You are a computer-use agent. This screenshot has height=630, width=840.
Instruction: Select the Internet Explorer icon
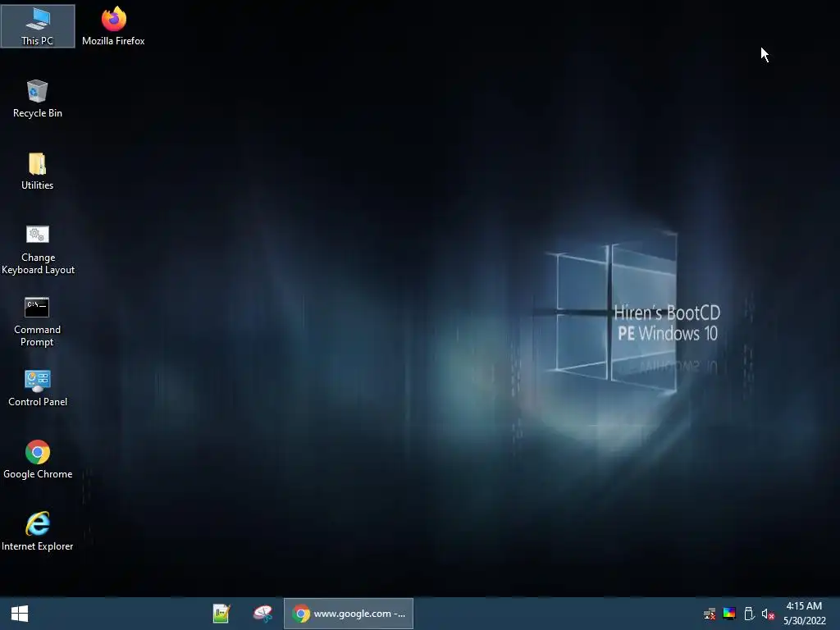[38, 532]
